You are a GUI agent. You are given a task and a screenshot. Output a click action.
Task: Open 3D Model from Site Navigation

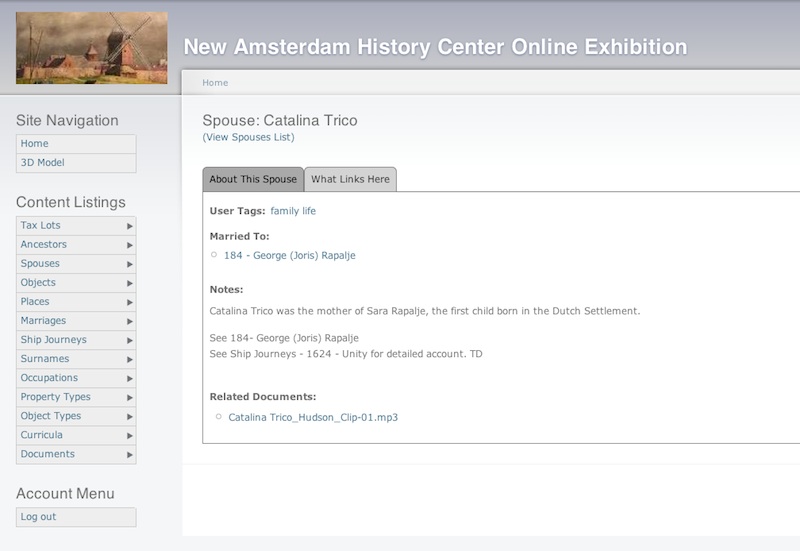42,163
